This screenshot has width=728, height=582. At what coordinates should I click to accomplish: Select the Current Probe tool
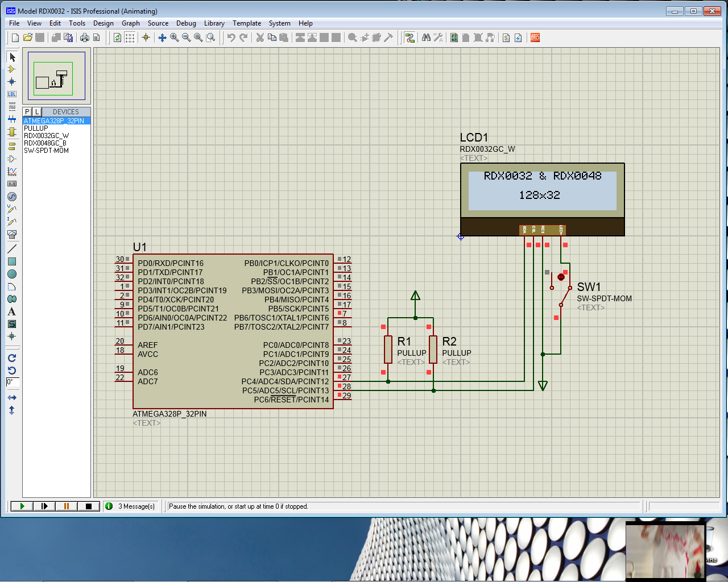[x=12, y=222]
